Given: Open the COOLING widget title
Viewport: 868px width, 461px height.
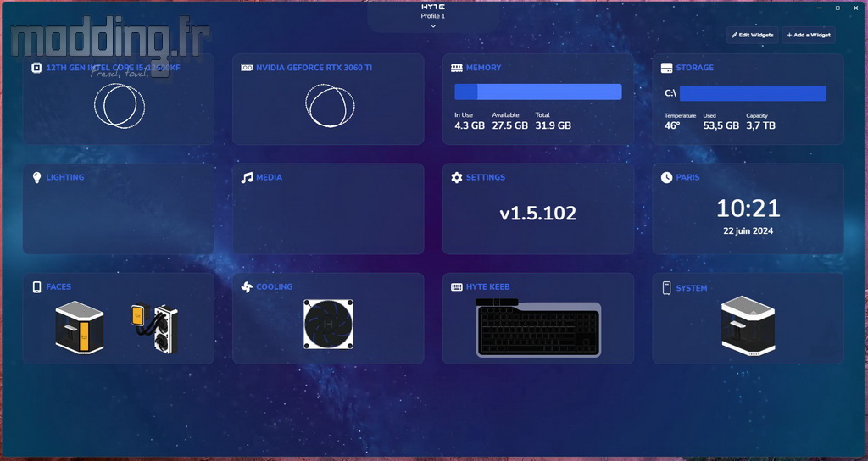Looking at the screenshot, I should 274,286.
